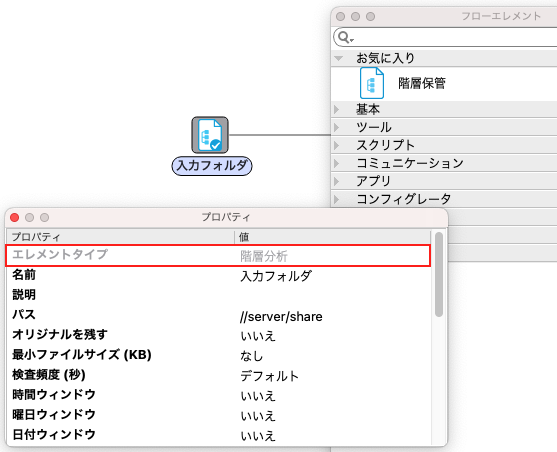The height and width of the screenshot is (452, 557).
Task: Expand the コミュニケーション section
Action: [337, 163]
